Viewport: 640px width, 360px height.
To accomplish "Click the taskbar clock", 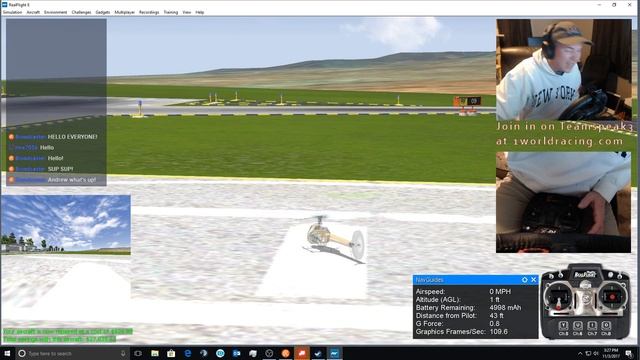I will [611, 353].
